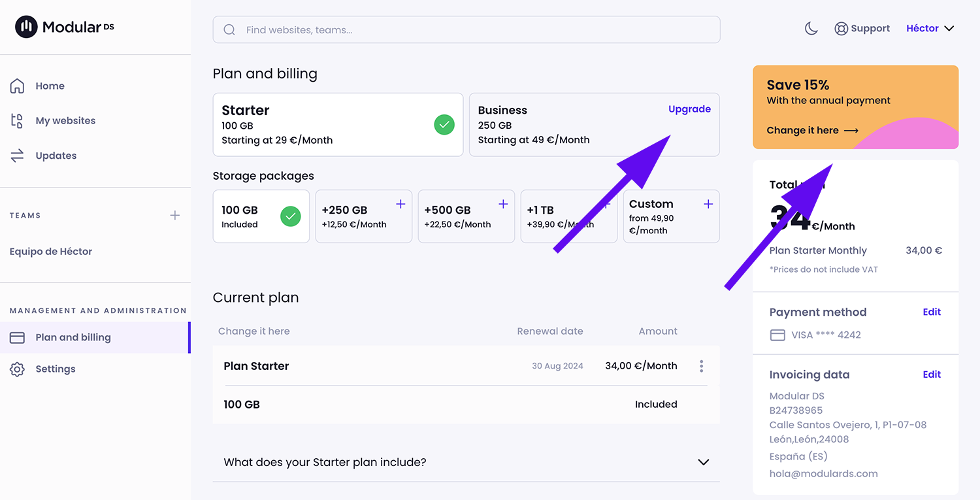Image resolution: width=980 pixels, height=500 pixels.
Task: Click the 30 Aug 2024 renewal date
Action: point(557,366)
